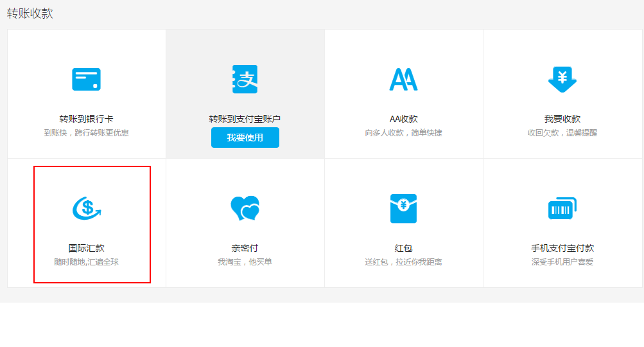Click the 手机支付宝付款 barcode icon
The image size is (644, 347).
point(562,208)
